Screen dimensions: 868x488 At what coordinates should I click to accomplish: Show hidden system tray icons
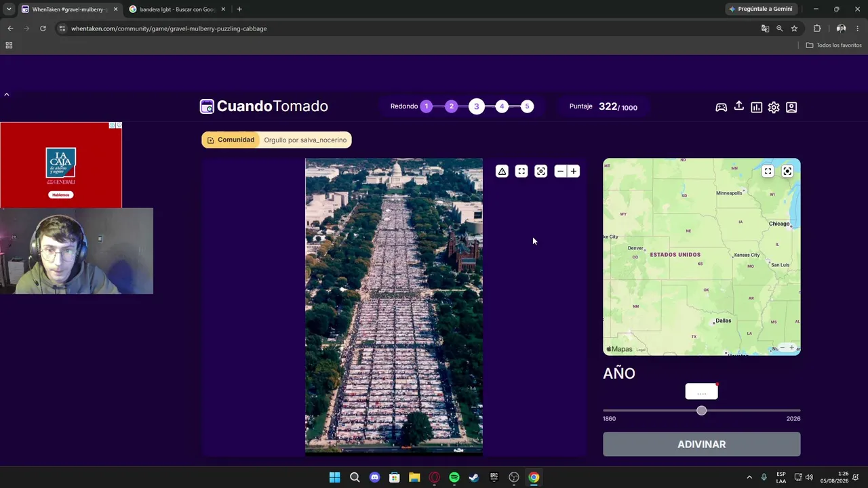click(749, 477)
